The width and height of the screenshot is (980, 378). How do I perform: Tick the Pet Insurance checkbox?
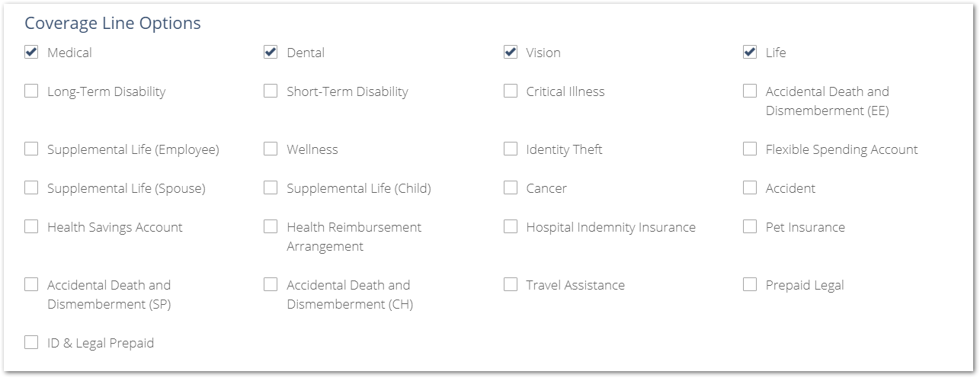tap(750, 226)
